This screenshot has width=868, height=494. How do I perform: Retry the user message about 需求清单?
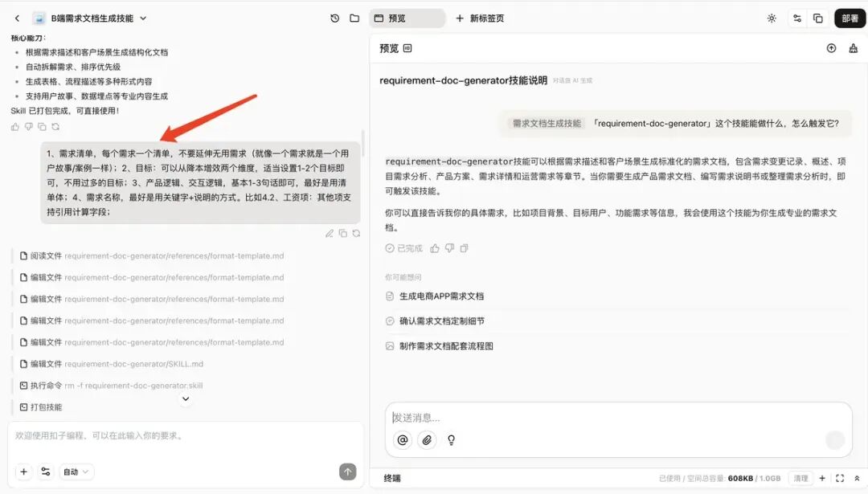[356, 234]
